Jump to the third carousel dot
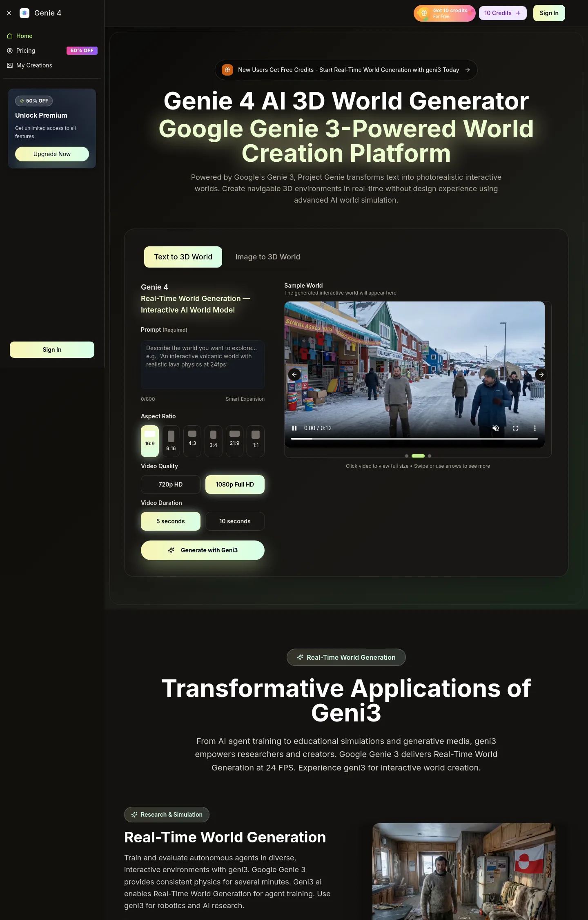 coord(430,456)
